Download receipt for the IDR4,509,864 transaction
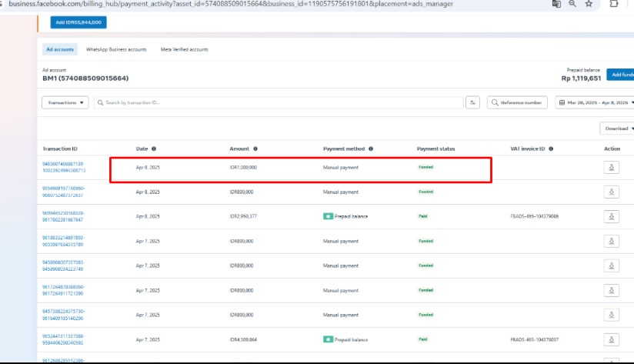Screen dimensions: 634x364 point(612,339)
